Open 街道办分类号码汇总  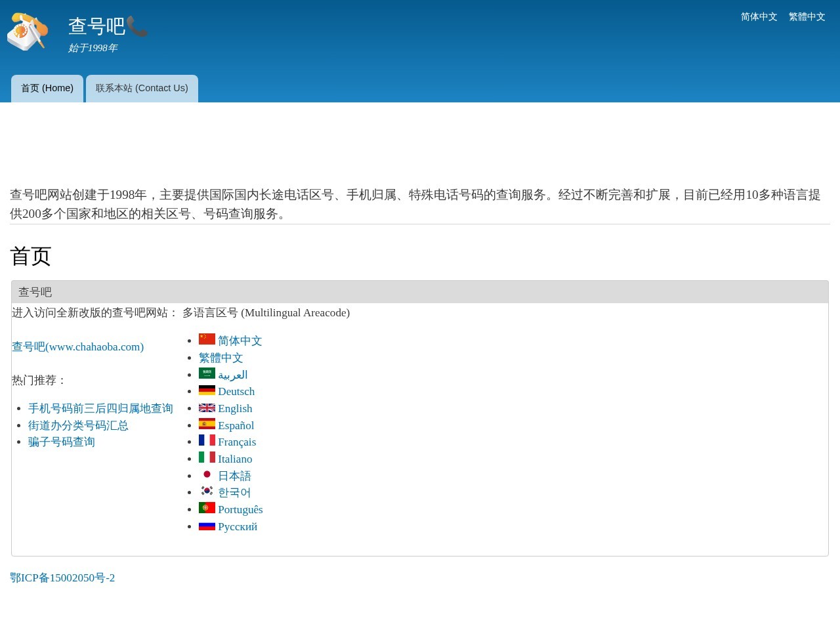(78, 425)
